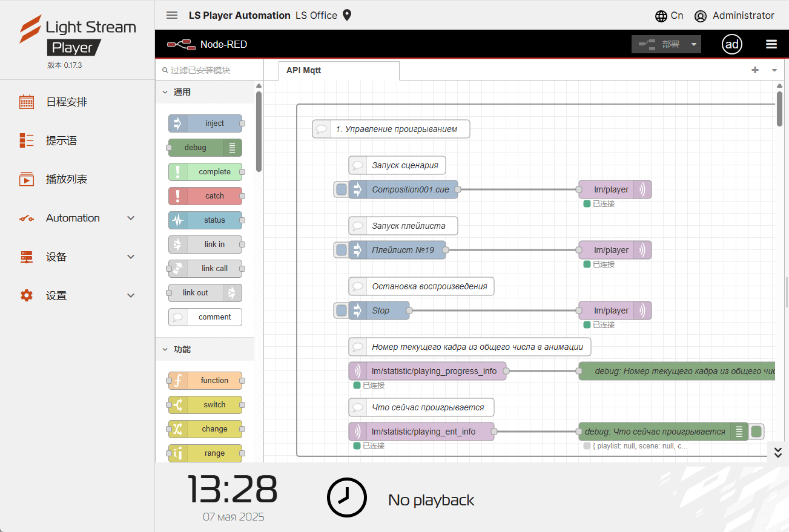Select the lm/statistic/playing_ent_info MQTT node

(x=421, y=432)
